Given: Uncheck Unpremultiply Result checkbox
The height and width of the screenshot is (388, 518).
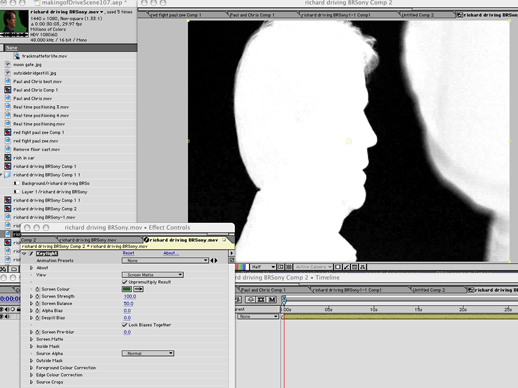Looking at the screenshot, I should pos(125,282).
